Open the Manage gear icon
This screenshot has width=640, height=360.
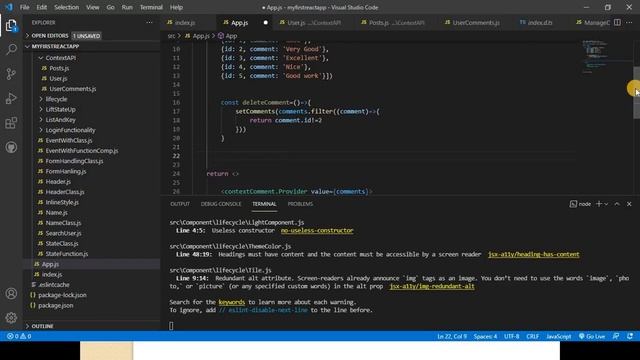click(x=11, y=318)
